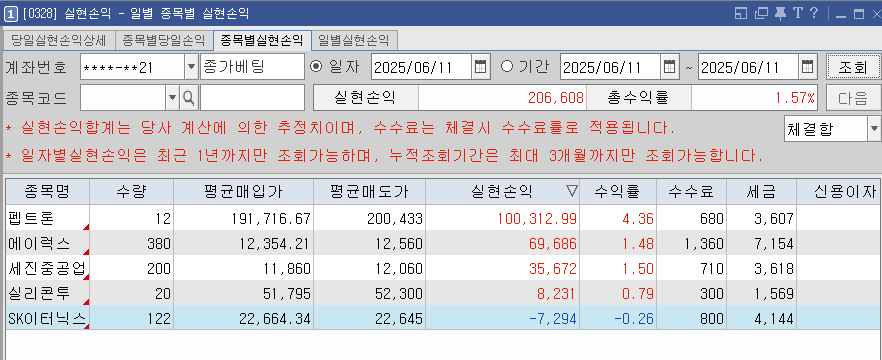Click the T font icon in title bar
The image size is (882, 360).
(797, 13)
